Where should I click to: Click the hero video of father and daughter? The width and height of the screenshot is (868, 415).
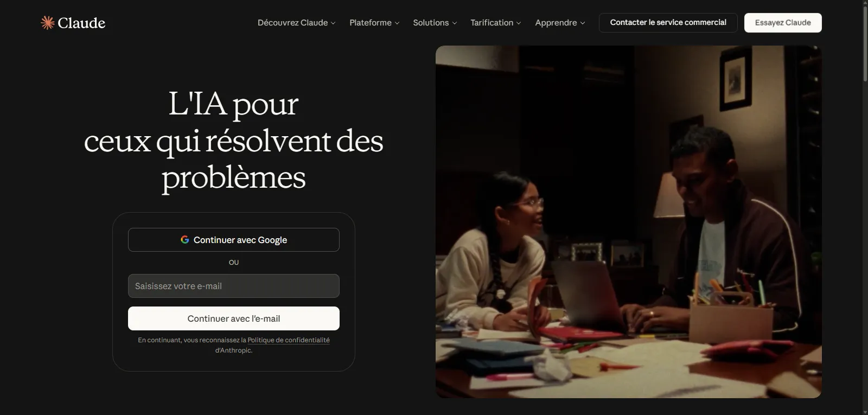tap(628, 222)
